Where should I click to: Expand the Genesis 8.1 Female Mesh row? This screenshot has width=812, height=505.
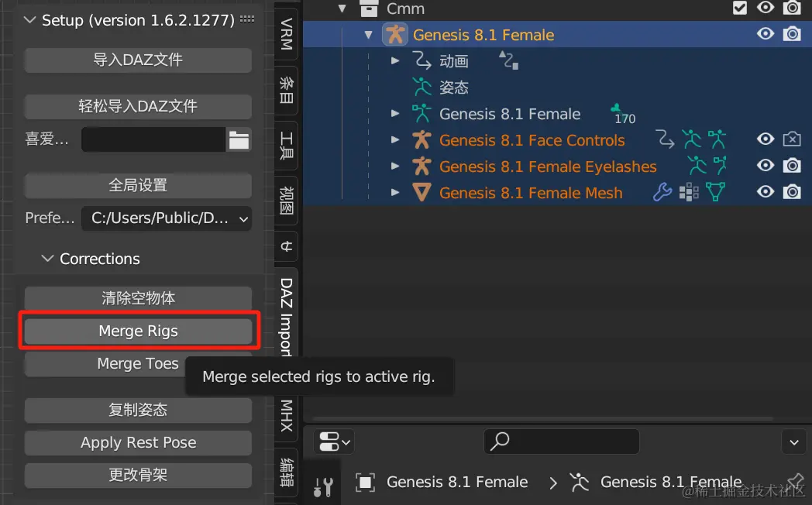coord(395,192)
